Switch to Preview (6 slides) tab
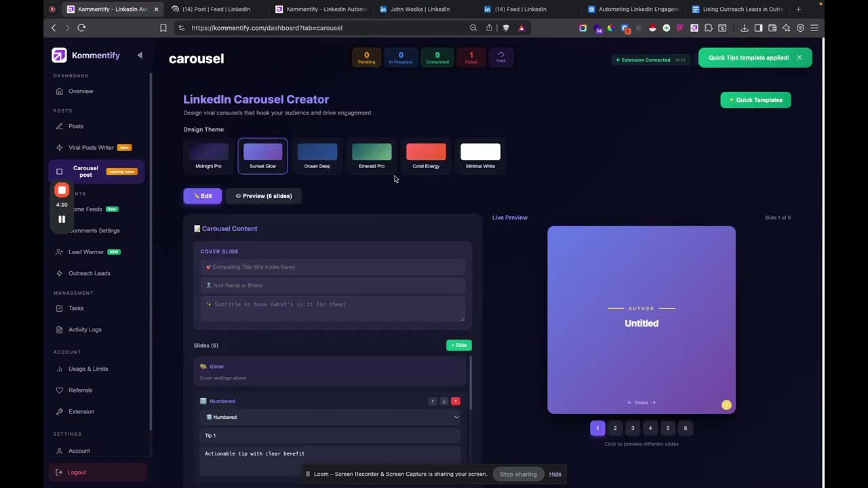The width and height of the screenshot is (868, 488). coord(264,196)
